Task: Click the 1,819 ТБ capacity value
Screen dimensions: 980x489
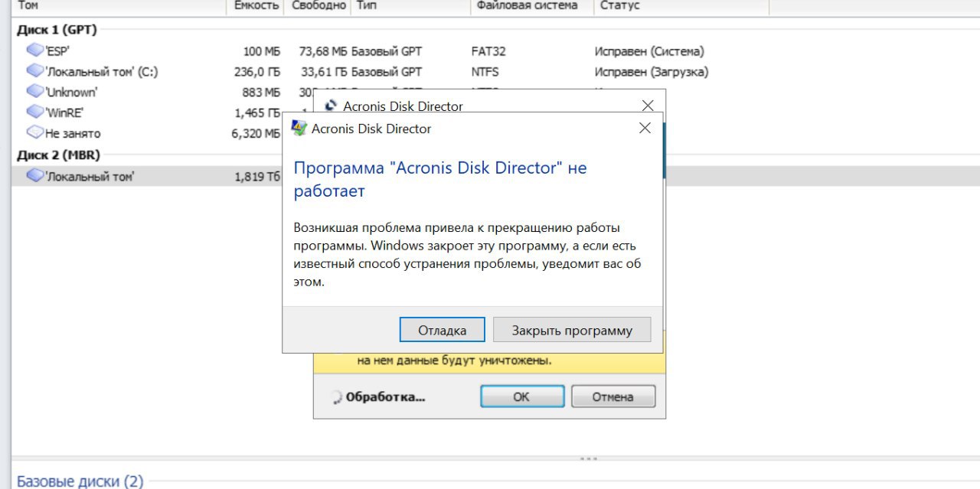Action: point(257,177)
